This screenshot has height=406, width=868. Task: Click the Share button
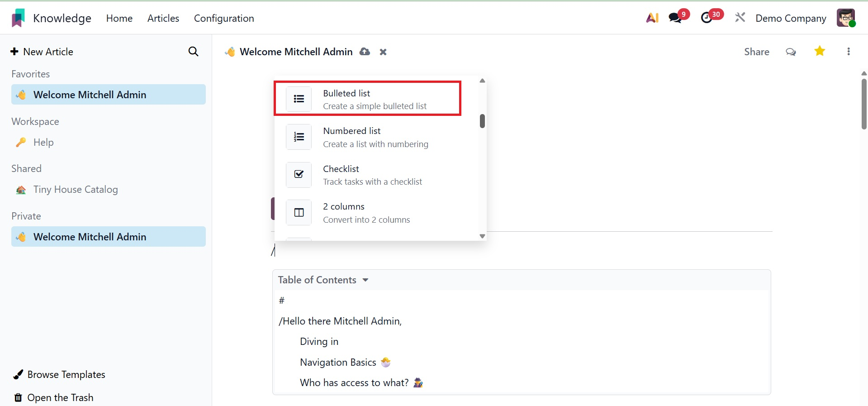click(756, 52)
